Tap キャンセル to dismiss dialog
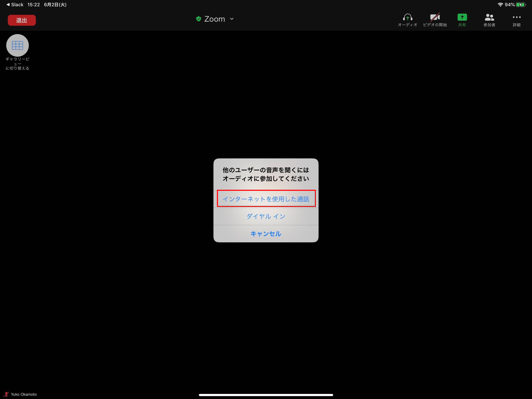The height and width of the screenshot is (399, 532). coord(266,234)
